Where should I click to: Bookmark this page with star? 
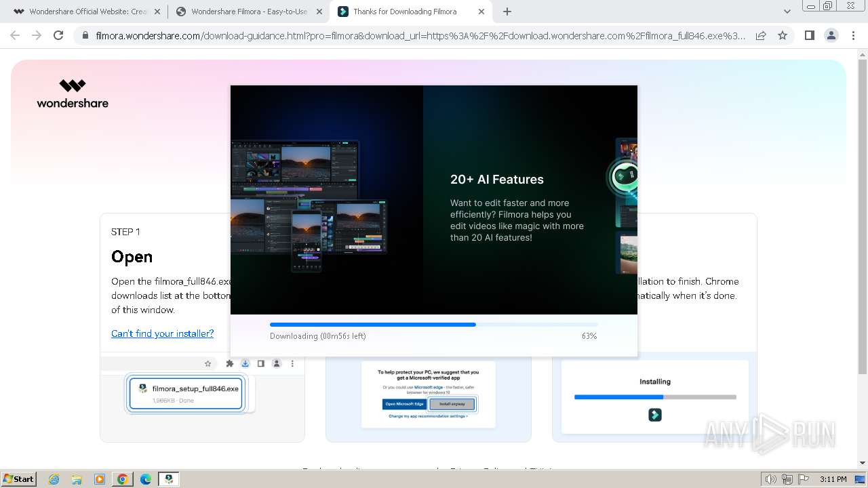(783, 35)
